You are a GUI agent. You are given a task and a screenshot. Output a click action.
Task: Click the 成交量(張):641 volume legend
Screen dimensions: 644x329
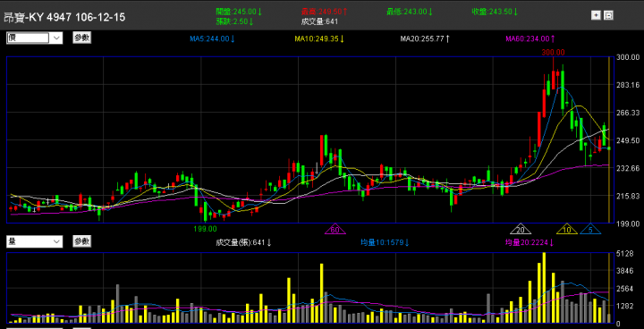click(x=244, y=242)
